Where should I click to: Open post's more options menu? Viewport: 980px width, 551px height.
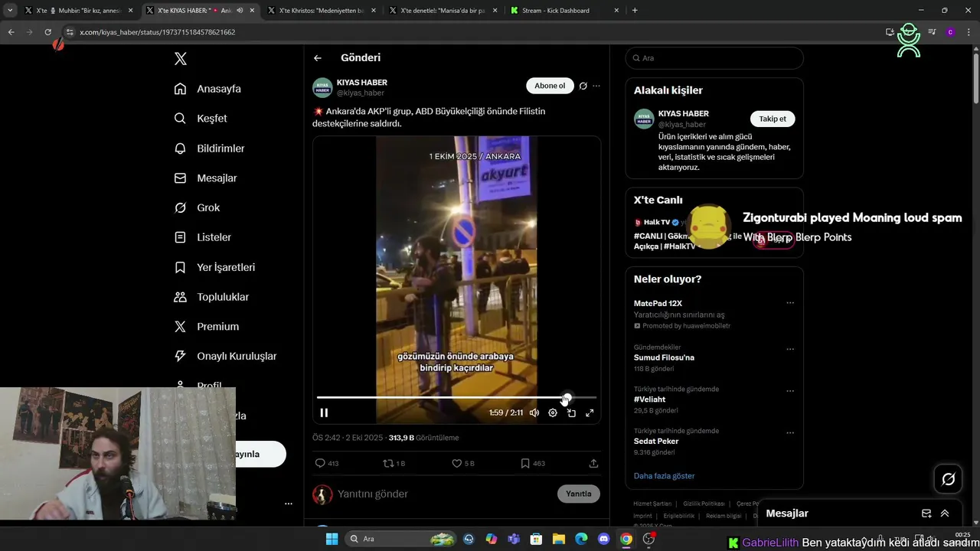tap(596, 86)
